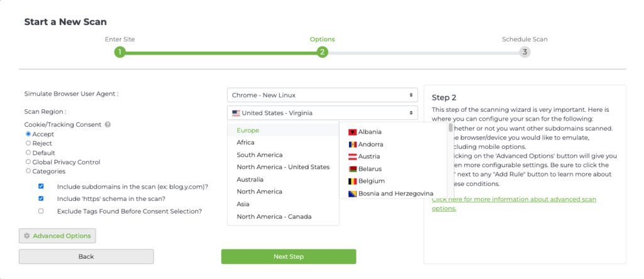This screenshot has height=279, width=644.
Task: Enable Exclude Tags Found Before Consent Selection
Action: coord(41,211)
